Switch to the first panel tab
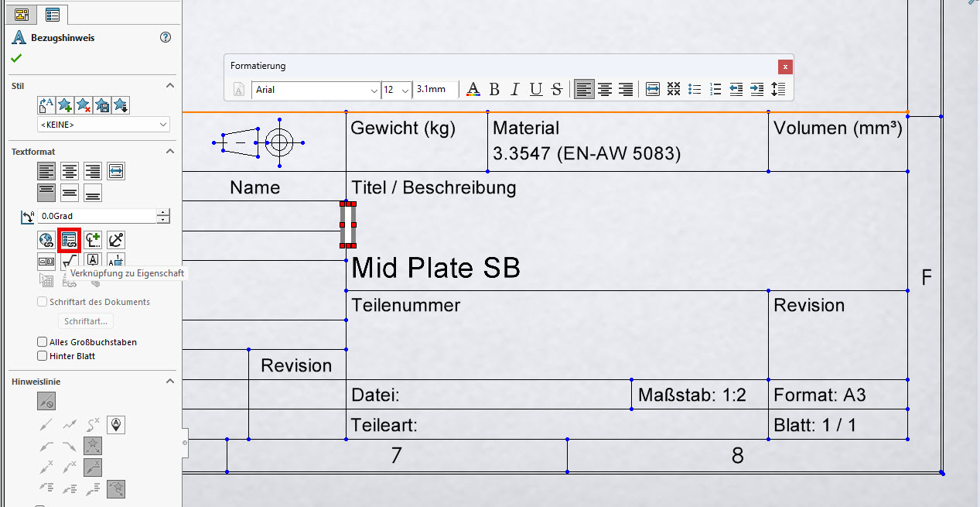The image size is (980, 507). coord(22,14)
